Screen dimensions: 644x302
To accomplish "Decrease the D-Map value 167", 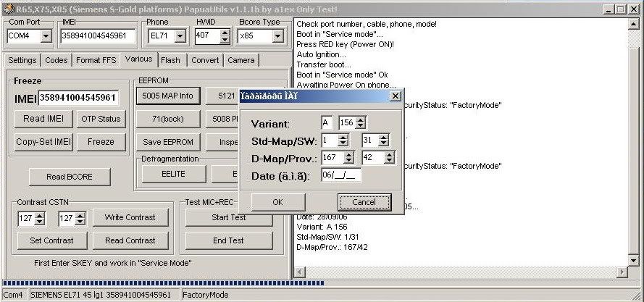I will (x=348, y=160).
